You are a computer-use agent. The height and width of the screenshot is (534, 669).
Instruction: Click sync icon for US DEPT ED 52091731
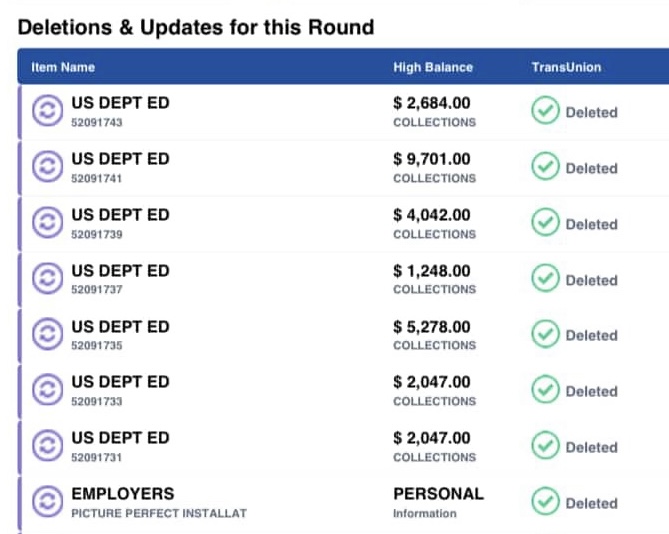[46, 446]
